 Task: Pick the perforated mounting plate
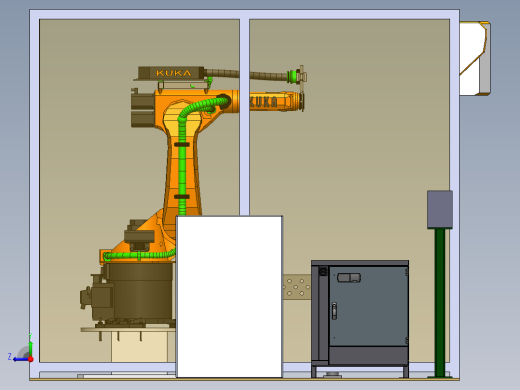click(297, 287)
